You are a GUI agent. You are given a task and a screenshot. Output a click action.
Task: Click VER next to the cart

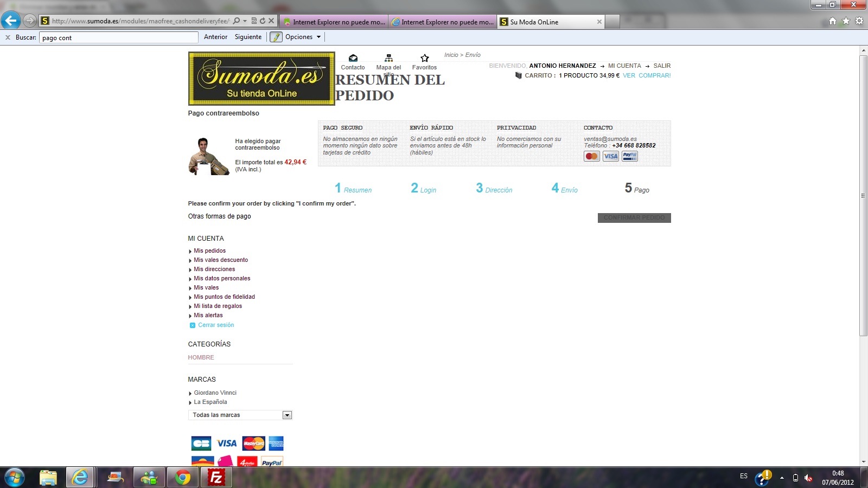tap(629, 75)
